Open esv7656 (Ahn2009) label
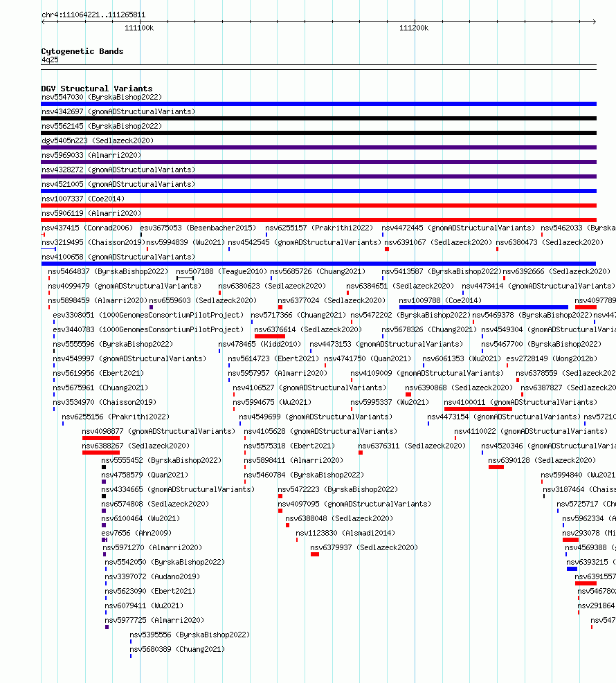 pos(136,533)
